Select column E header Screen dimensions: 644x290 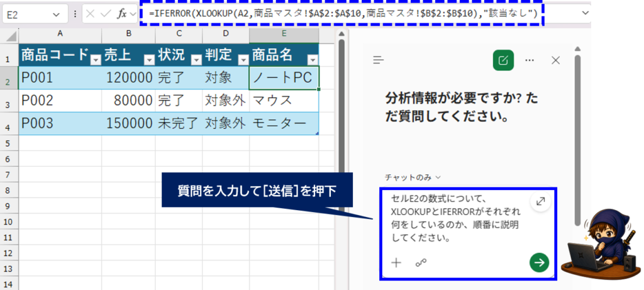click(284, 35)
